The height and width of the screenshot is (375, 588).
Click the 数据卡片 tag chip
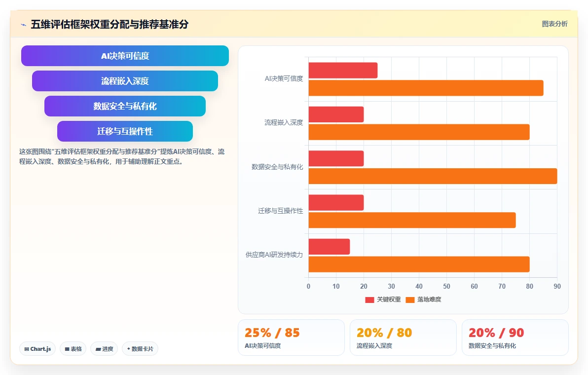[140, 349]
